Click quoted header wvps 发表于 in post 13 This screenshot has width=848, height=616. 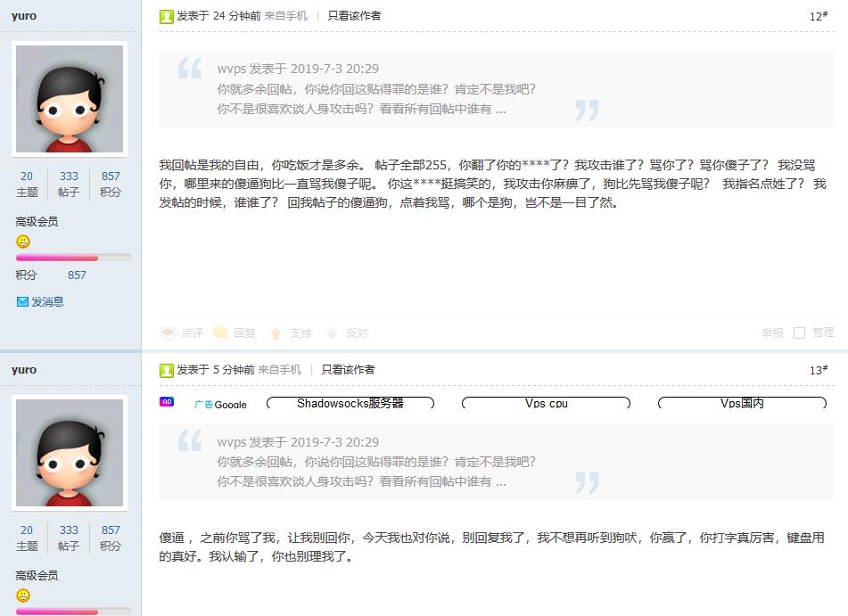pos(298,442)
